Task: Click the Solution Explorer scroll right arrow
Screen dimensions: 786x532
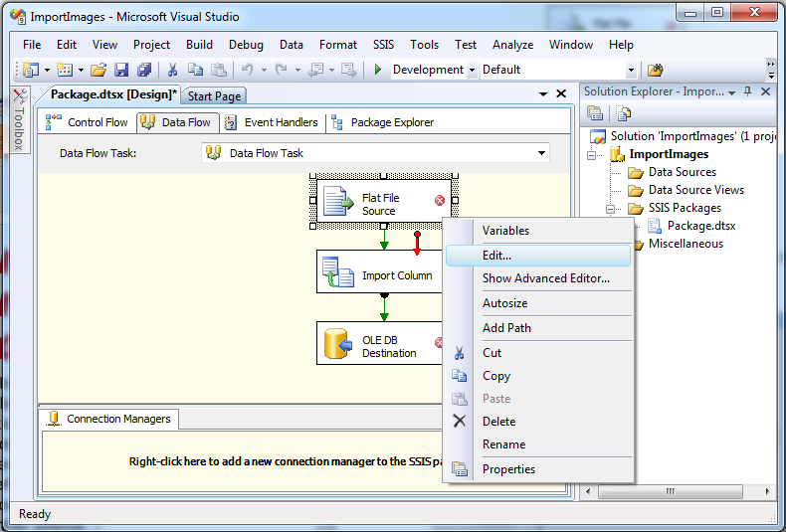Action: pos(767,491)
